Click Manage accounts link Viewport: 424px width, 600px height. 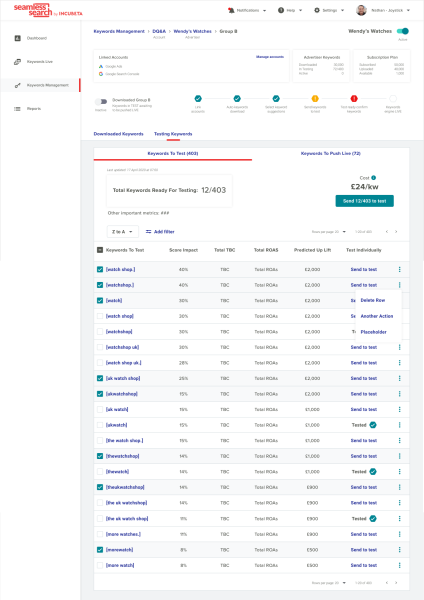[x=270, y=57]
